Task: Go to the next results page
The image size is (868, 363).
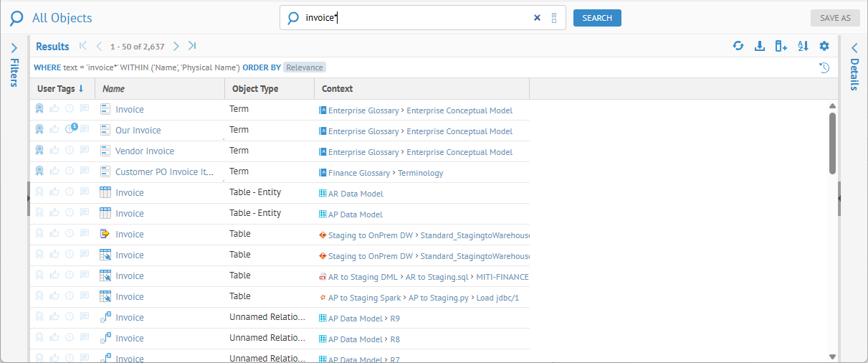Action: [x=176, y=46]
